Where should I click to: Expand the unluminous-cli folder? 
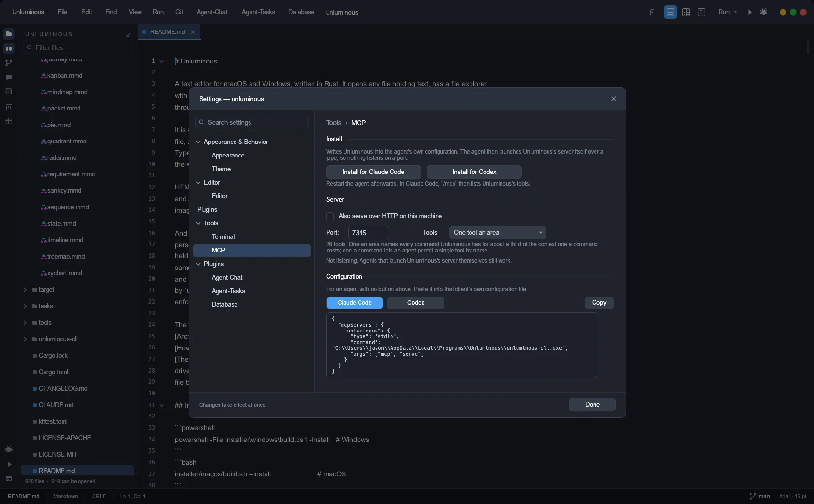pos(25,339)
